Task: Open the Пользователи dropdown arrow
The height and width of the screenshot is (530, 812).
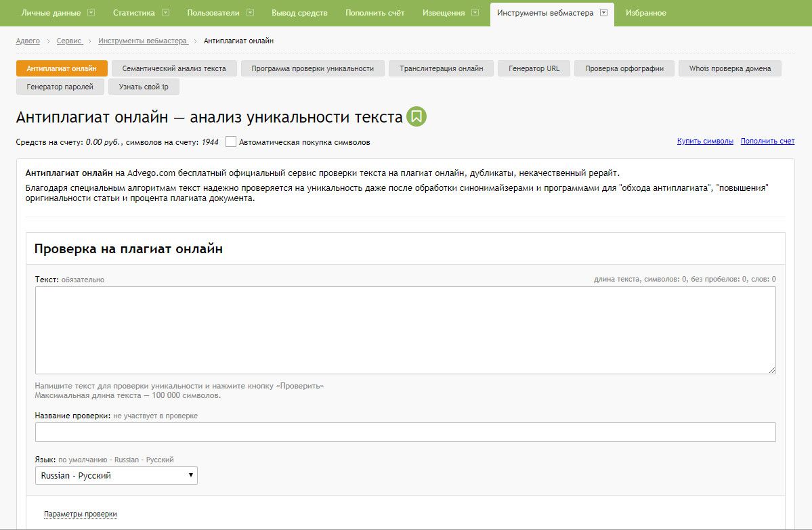Action: [x=251, y=13]
